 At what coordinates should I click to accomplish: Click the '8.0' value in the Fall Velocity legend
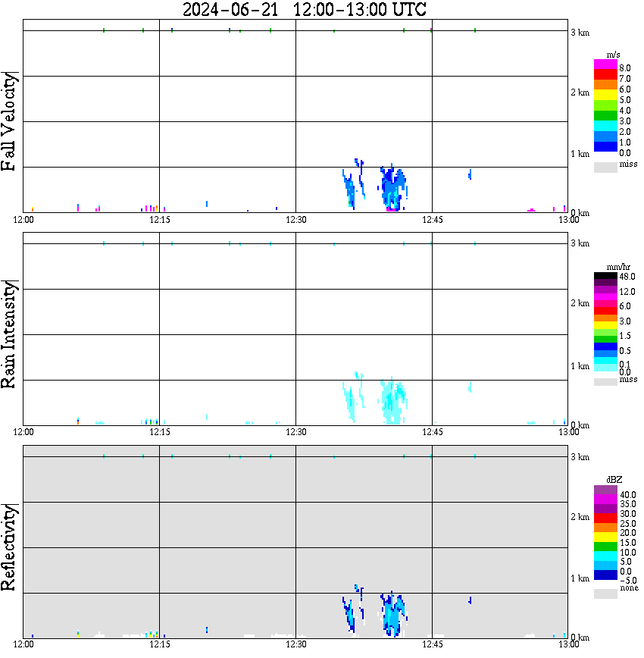625,68
